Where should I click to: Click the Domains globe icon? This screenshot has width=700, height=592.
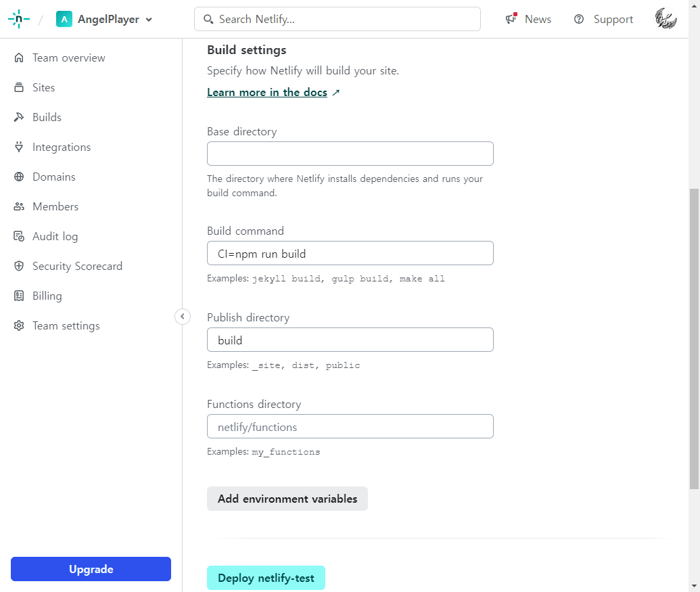click(x=19, y=177)
